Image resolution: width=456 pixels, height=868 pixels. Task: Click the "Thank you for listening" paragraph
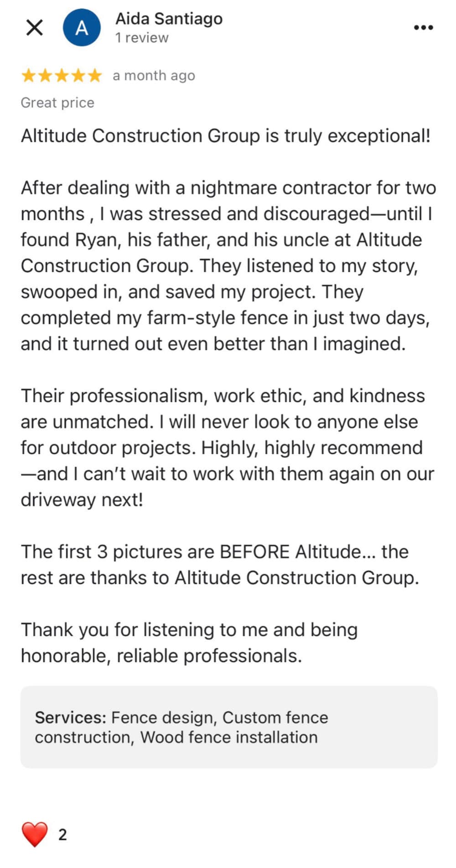point(189,643)
